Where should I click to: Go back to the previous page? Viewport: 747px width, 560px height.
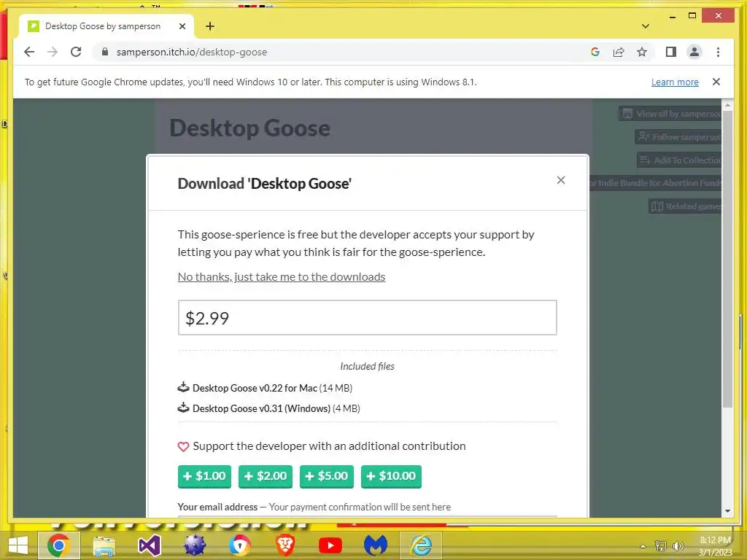29,52
